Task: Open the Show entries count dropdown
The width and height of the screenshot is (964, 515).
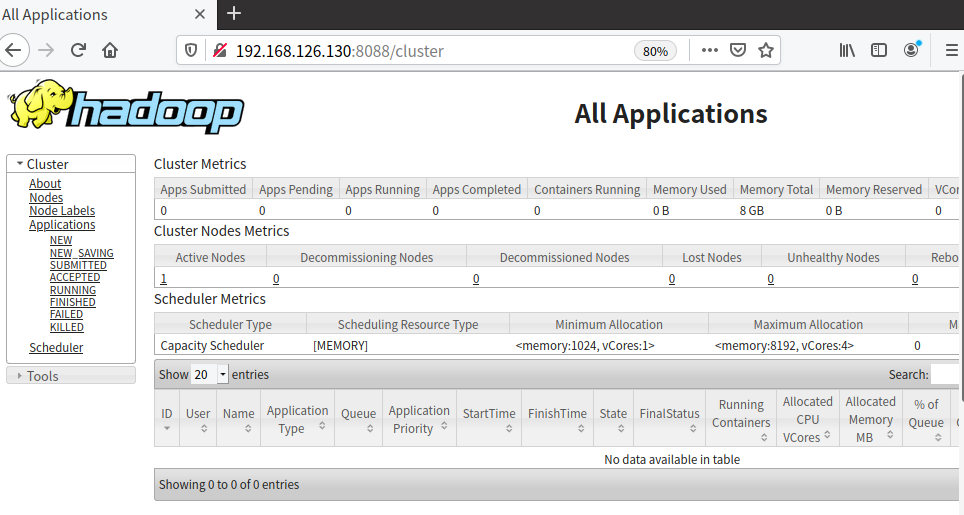Action: point(210,374)
